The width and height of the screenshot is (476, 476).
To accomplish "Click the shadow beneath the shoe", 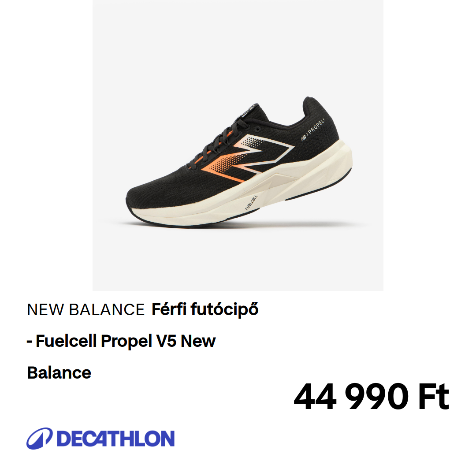I will 243,225.
